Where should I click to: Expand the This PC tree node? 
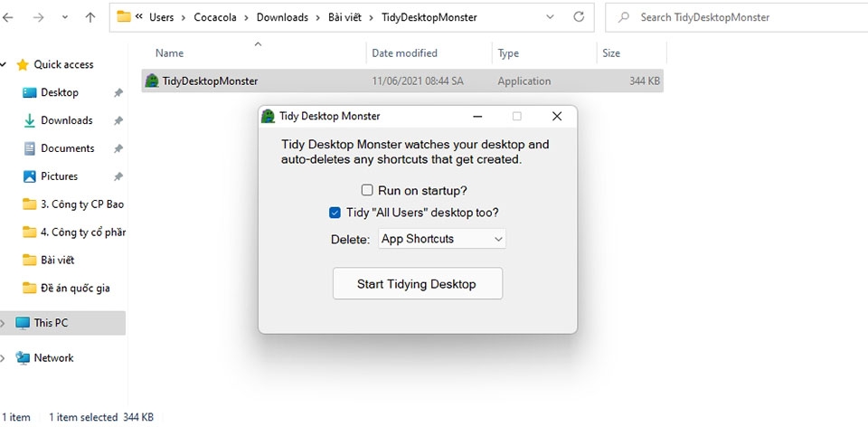coord(4,323)
